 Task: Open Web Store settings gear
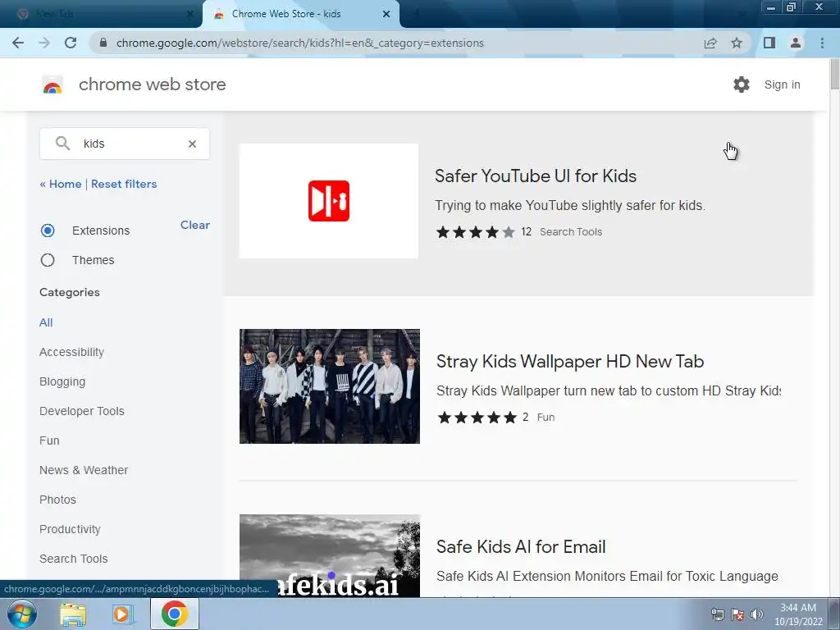(x=742, y=84)
